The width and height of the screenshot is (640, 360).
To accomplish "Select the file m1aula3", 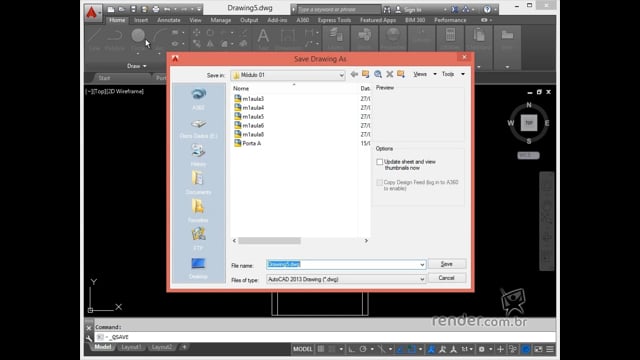I will 249,99.
